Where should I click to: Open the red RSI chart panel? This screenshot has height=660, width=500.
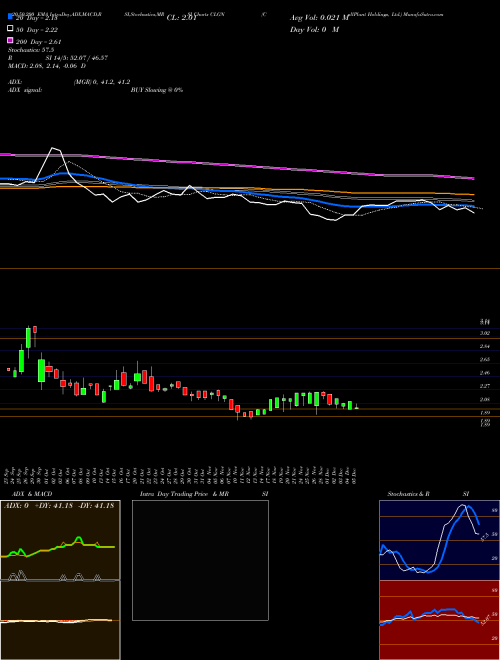point(439,620)
